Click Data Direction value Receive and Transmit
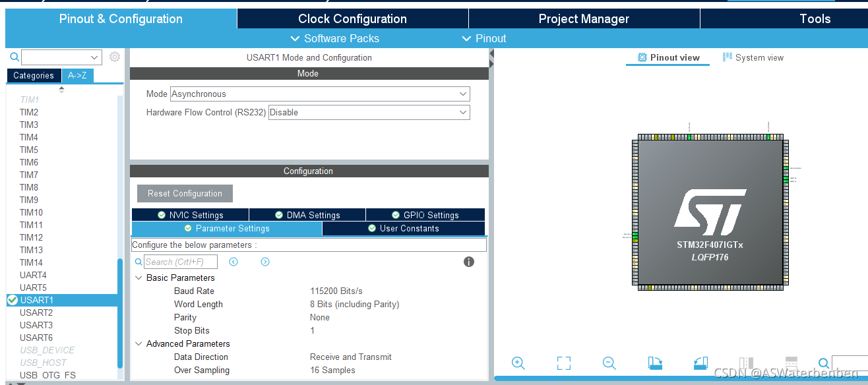The width and height of the screenshot is (868, 385). pyautogui.click(x=351, y=357)
